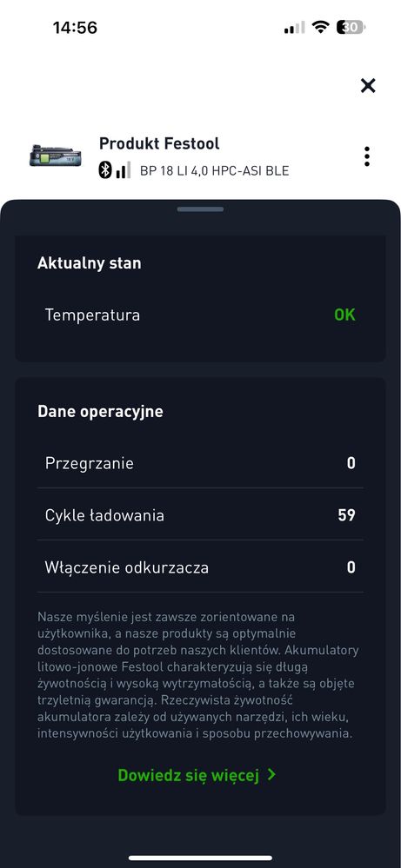Open the three-dot options menu
Image resolution: width=401 pixels, height=868 pixels.
click(367, 156)
